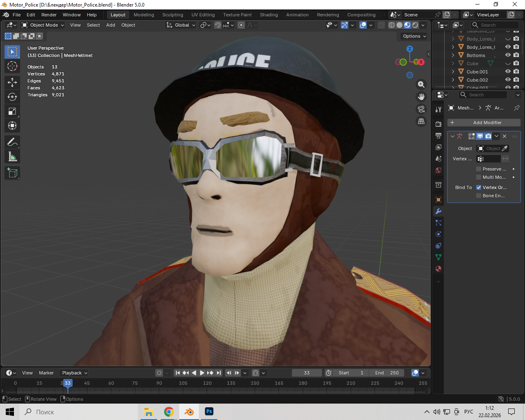The image size is (525, 420).
Task: Open the Playback dropdown in timeline
Action: click(x=74, y=373)
